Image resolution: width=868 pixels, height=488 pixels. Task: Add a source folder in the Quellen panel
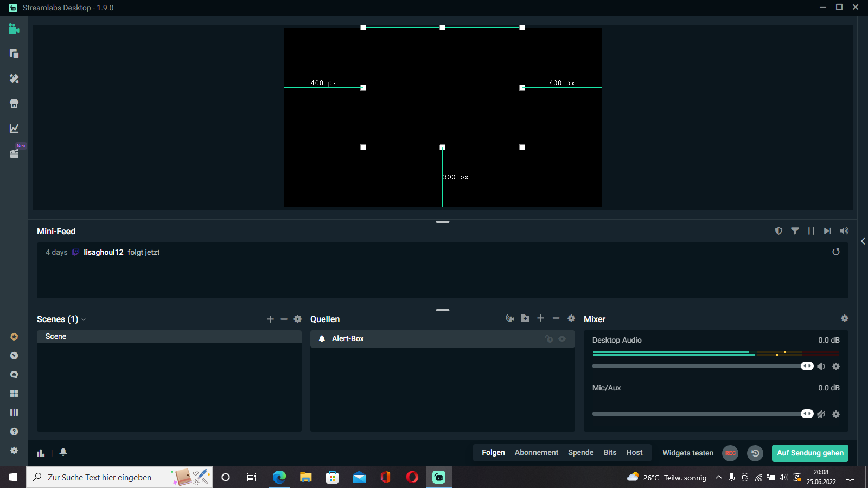[525, 318]
